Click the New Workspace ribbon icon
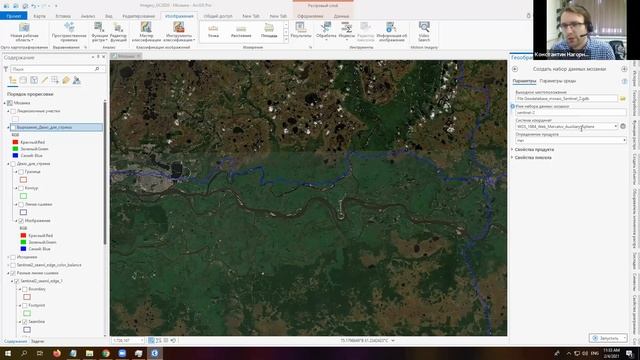Screen dimensions: 640x360 pyautogui.click(x=24, y=28)
